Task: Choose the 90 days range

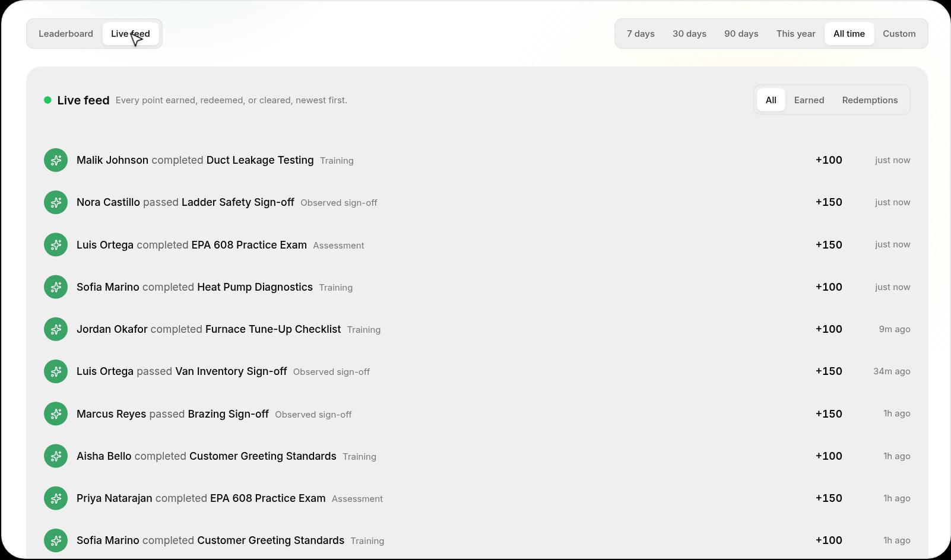Action: [x=741, y=34]
